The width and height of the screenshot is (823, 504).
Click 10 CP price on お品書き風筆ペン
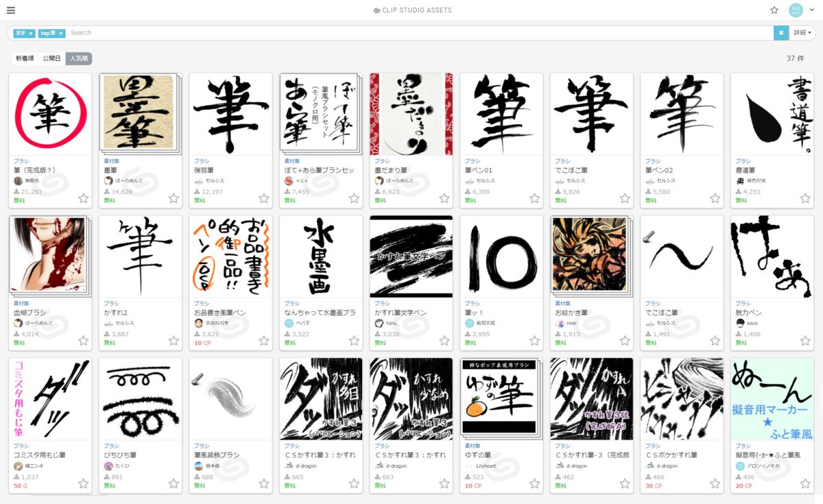[202, 343]
